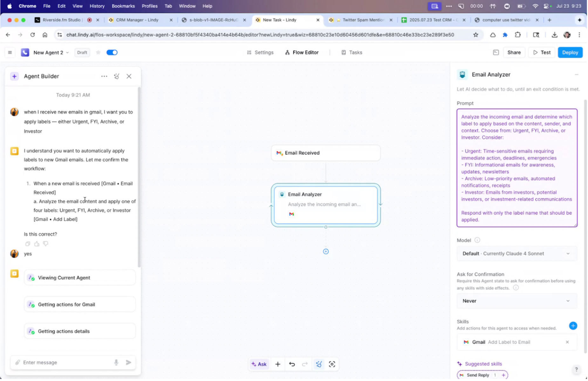588x381 pixels.
Task: Switch to the Settings tab
Action: click(x=260, y=52)
